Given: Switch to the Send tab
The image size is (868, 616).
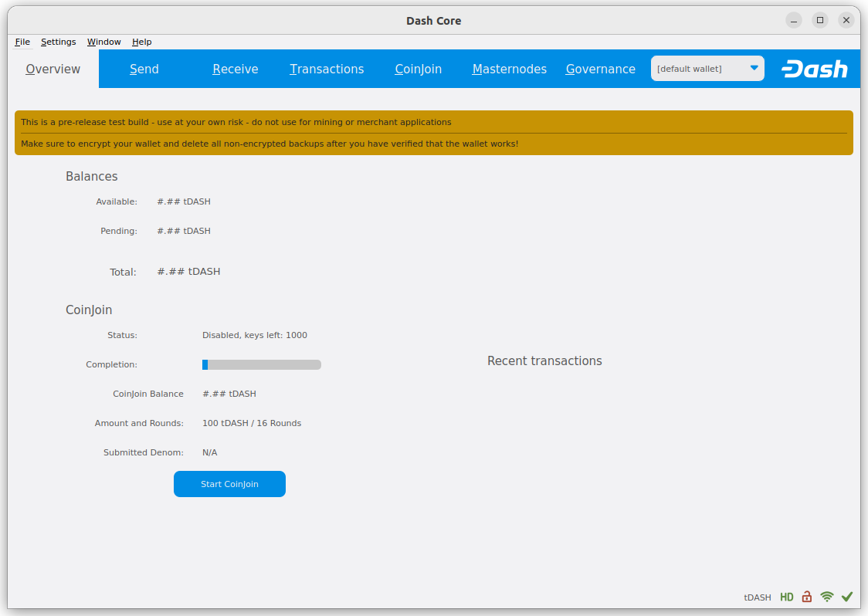Looking at the screenshot, I should pos(144,69).
